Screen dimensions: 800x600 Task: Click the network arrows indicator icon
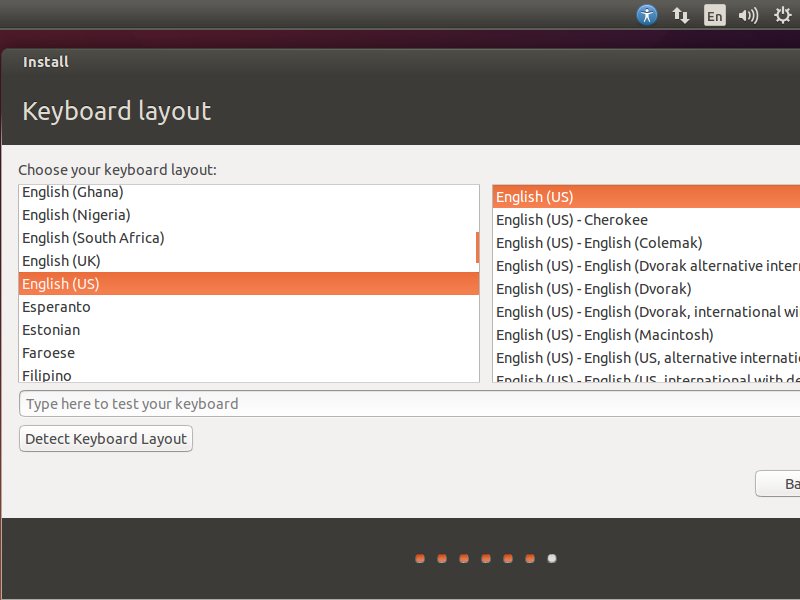pyautogui.click(x=681, y=15)
